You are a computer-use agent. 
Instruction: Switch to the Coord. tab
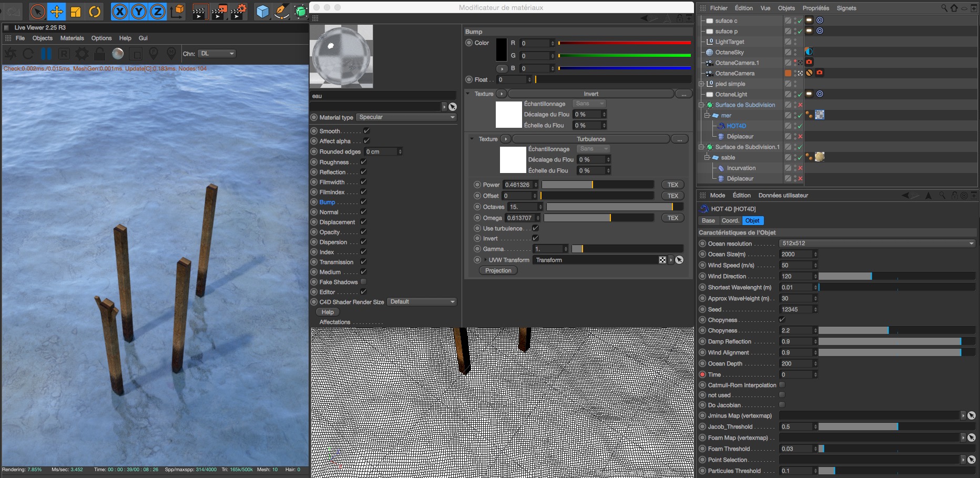tap(730, 220)
